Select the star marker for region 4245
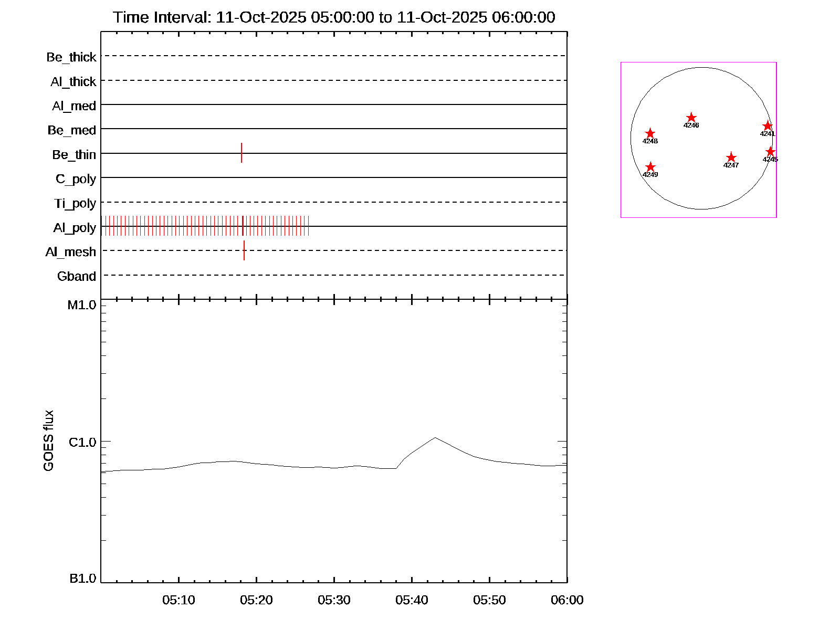Viewport: 840px width, 630px height. click(x=770, y=152)
